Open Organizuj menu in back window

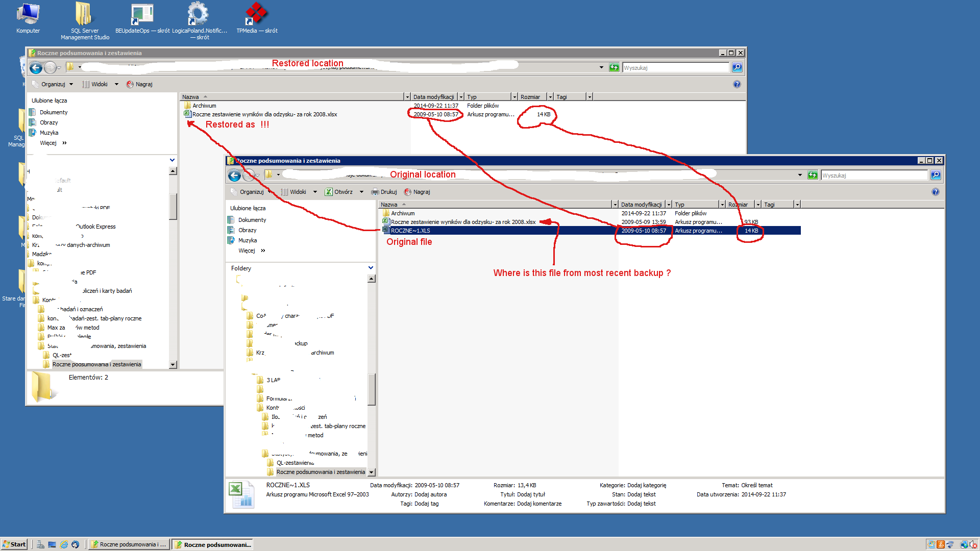coord(53,84)
